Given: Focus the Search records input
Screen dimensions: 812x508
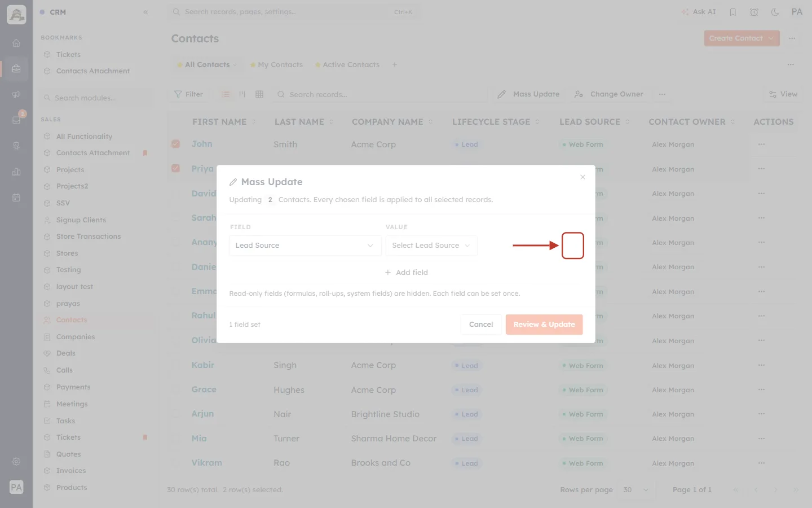Looking at the screenshot, I should [381, 94].
